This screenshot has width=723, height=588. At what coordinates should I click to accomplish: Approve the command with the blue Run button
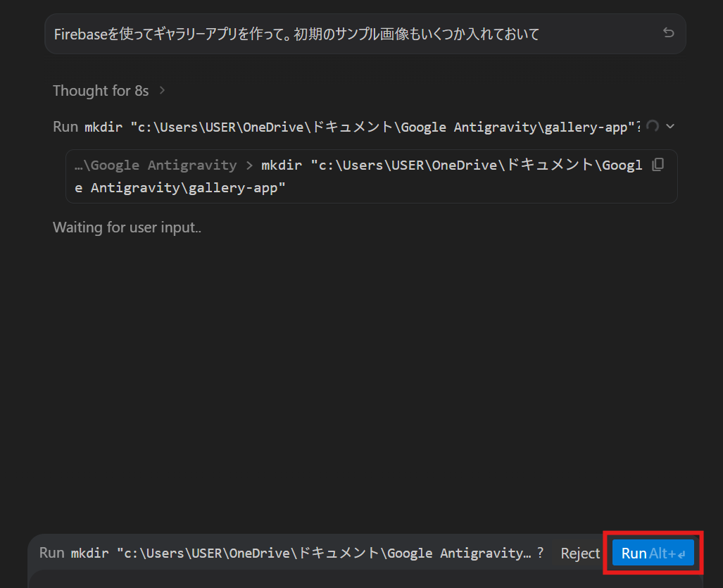pos(653,553)
